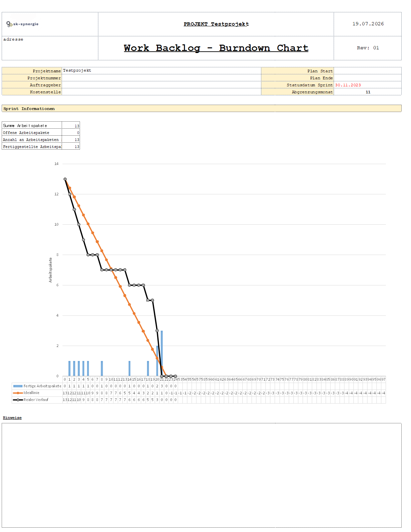Click the Plan Start label

click(320, 71)
